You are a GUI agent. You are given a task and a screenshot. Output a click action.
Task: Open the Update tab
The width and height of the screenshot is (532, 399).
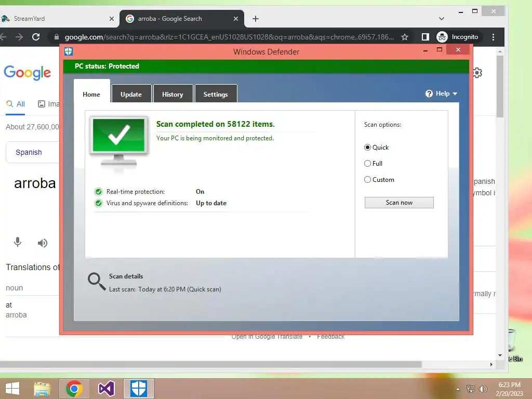pos(131,95)
